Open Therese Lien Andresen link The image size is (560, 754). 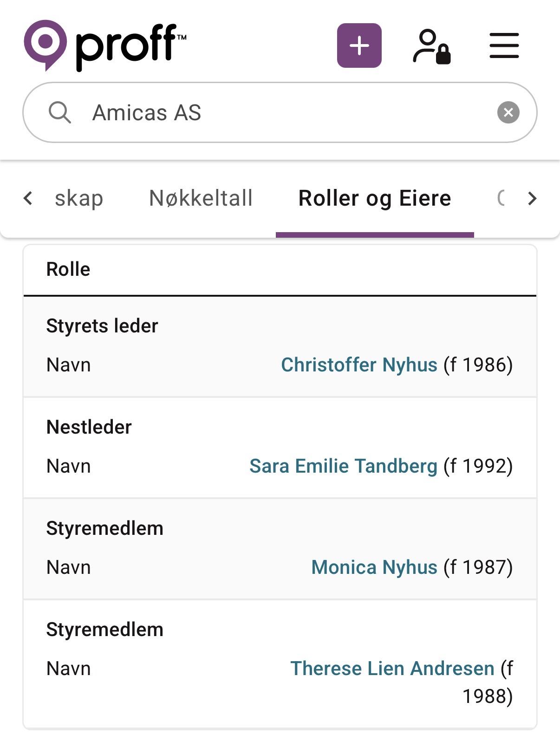point(392,669)
